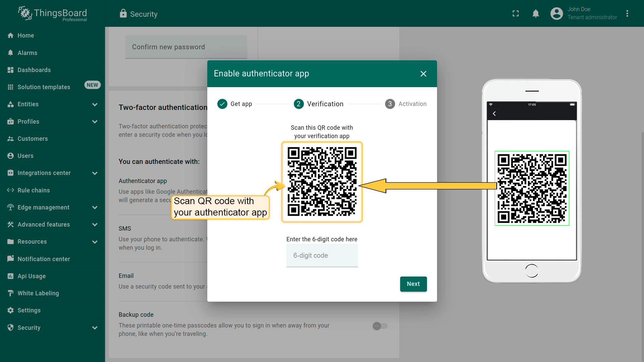644x362 pixels.
Task: Expand the Entities menu section
Action: click(x=95, y=104)
